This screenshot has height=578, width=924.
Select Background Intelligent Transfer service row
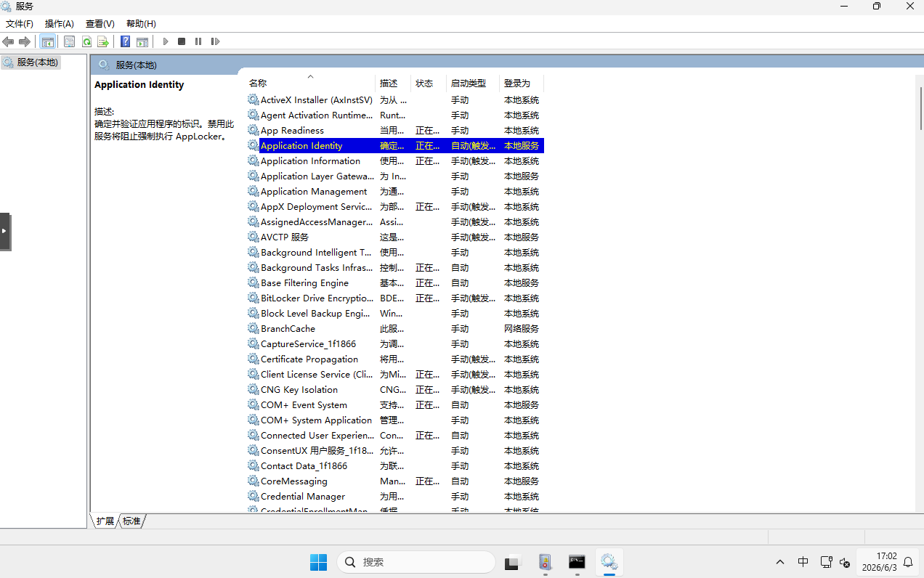(395, 252)
